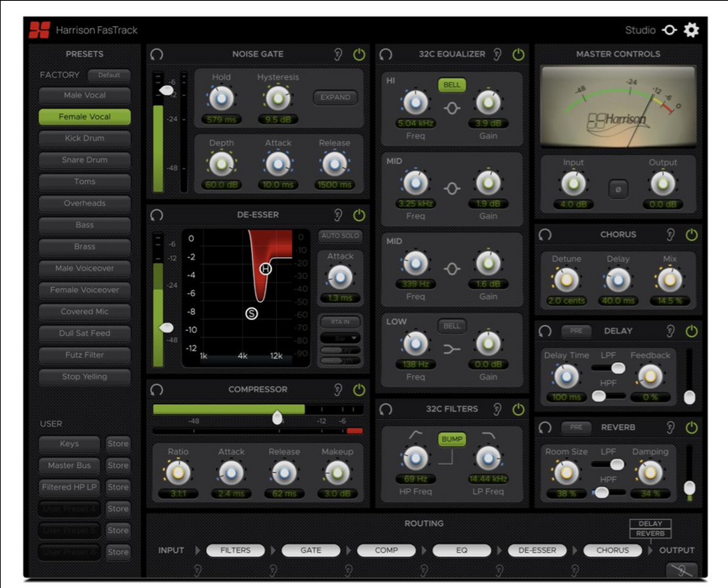This screenshot has height=588, width=728.
Task: Click the Harrison logo icon
Action: tap(39, 30)
